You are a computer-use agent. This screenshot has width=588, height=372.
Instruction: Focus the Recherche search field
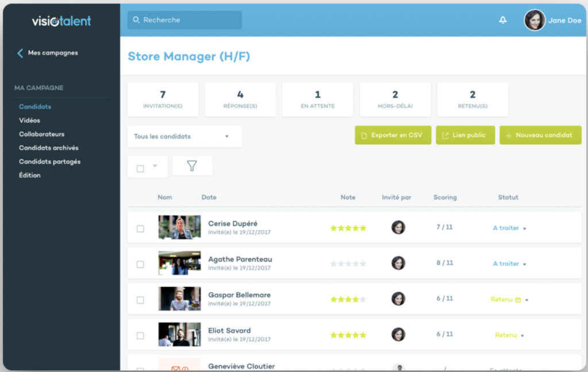click(x=184, y=20)
